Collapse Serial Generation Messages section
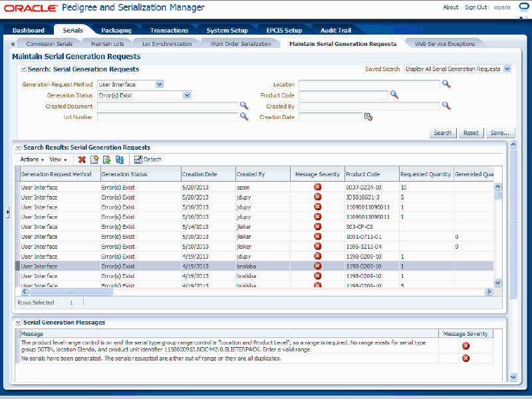 pos(19,323)
